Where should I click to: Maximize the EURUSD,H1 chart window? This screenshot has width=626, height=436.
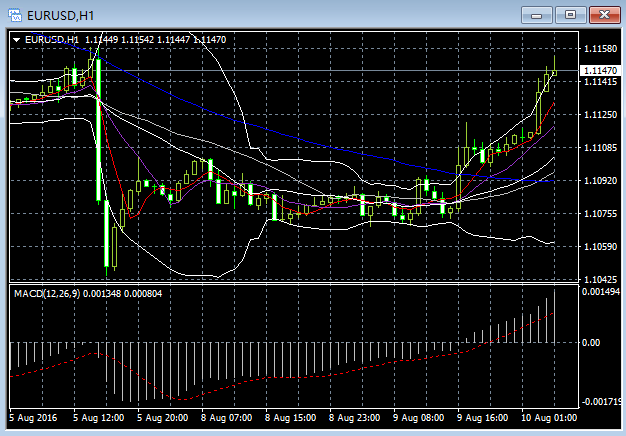571,15
